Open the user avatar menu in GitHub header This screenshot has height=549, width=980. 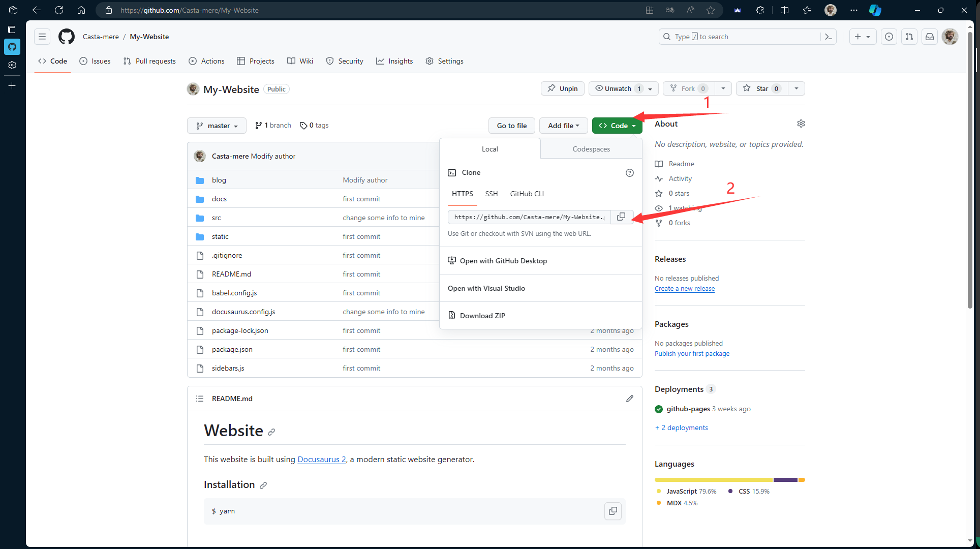coord(950,37)
